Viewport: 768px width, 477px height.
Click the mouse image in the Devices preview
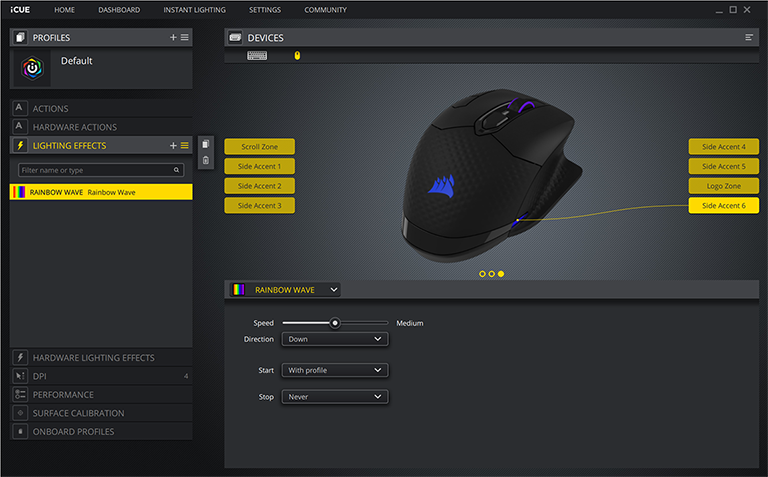point(492,175)
